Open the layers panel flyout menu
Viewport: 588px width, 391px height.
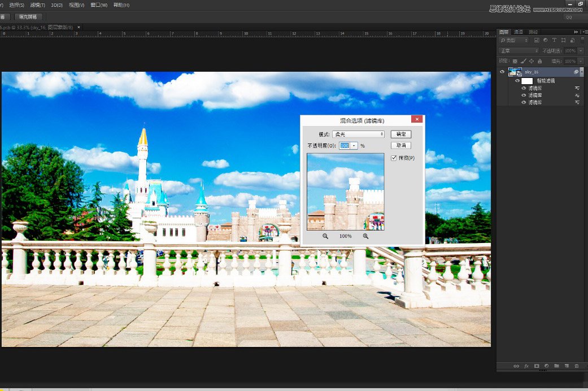pos(585,32)
